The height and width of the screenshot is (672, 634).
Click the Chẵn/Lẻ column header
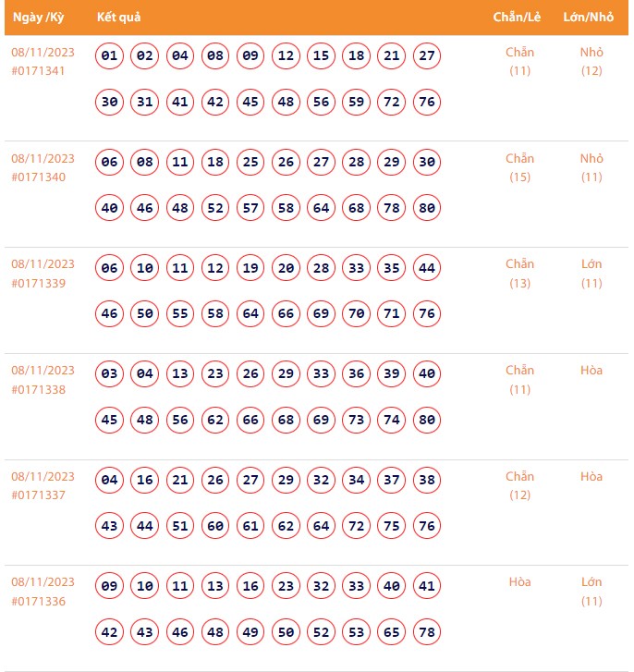tap(519, 18)
